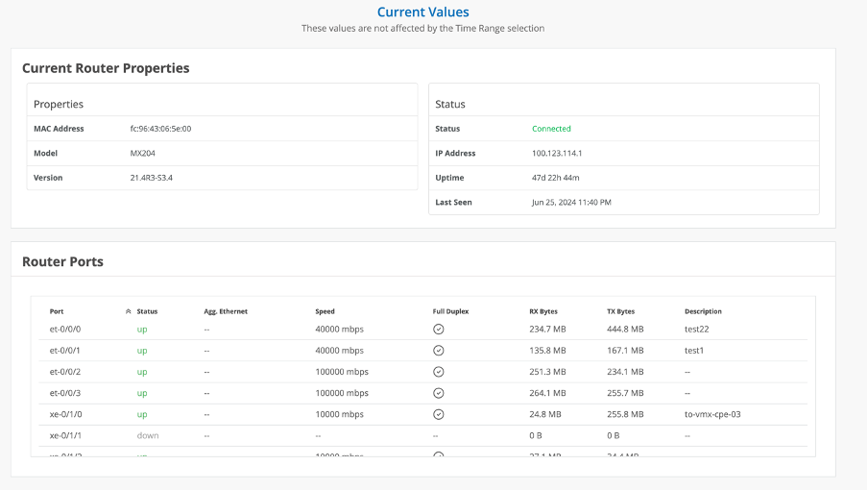The image size is (868, 490).
Task: Click the Description column header
Action: (x=703, y=311)
